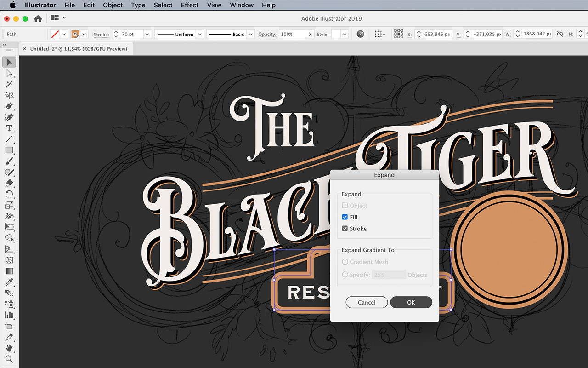The height and width of the screenshot is (368, 588).
Task: Click OK in the Expand dialog
Action: (411, 302)
